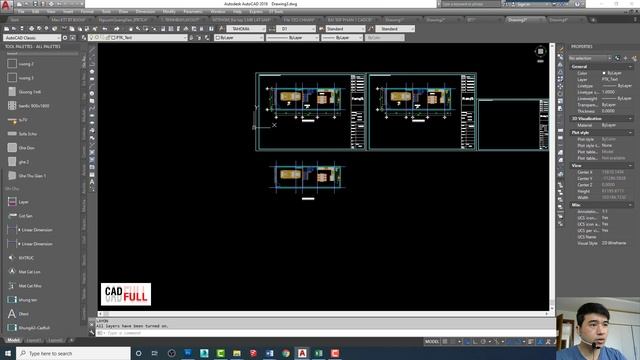Select the Mat Cat Nho section symbol
The width and height of the screenshot is (640, 360).
[x=24, y=286]
